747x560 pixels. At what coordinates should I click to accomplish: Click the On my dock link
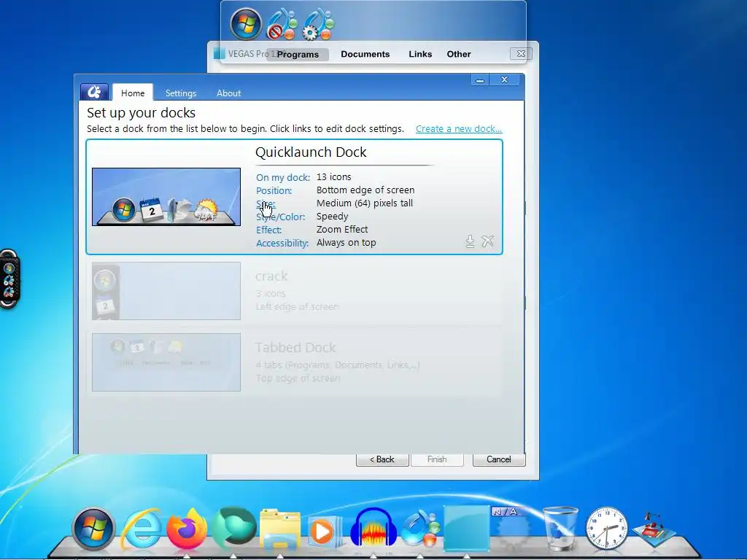coord(283,178)
